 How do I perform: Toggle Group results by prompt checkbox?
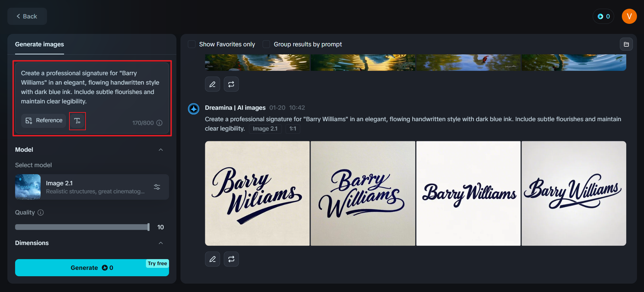tap(266, 44)
